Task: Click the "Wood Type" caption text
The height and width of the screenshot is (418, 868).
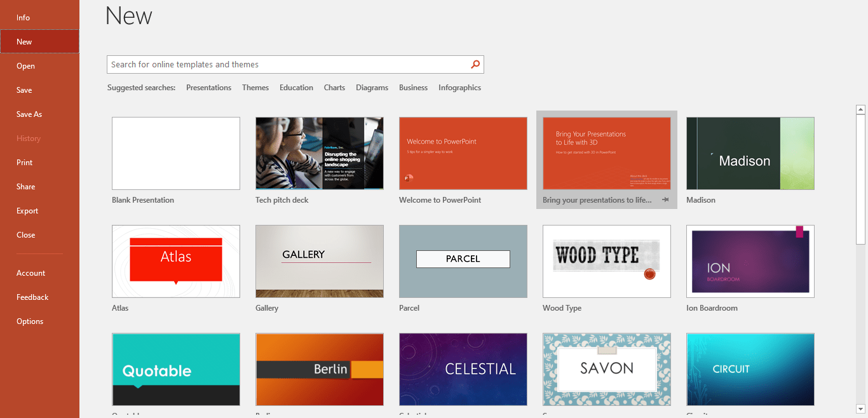Action: [562, 308]
